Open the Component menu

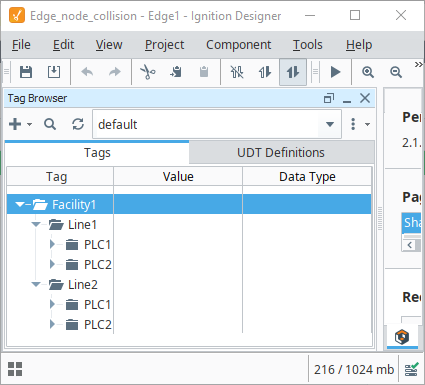click(239, 45)
